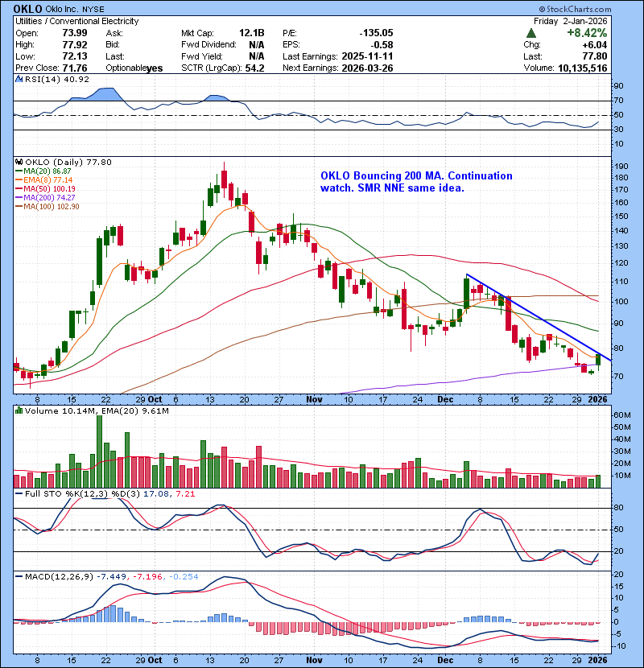
Task: Click the tallest green volume bar
Action: 99,452
